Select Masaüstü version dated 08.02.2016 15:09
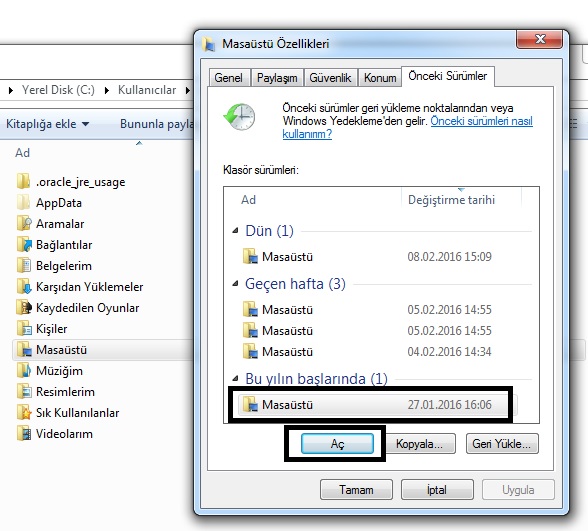The image size is (588, 531). point(379,257)
